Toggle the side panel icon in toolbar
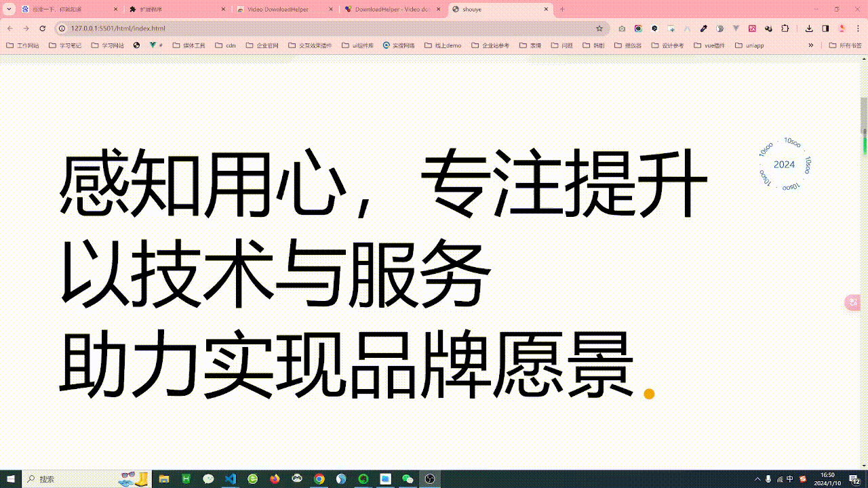 (x=825, y=28)
